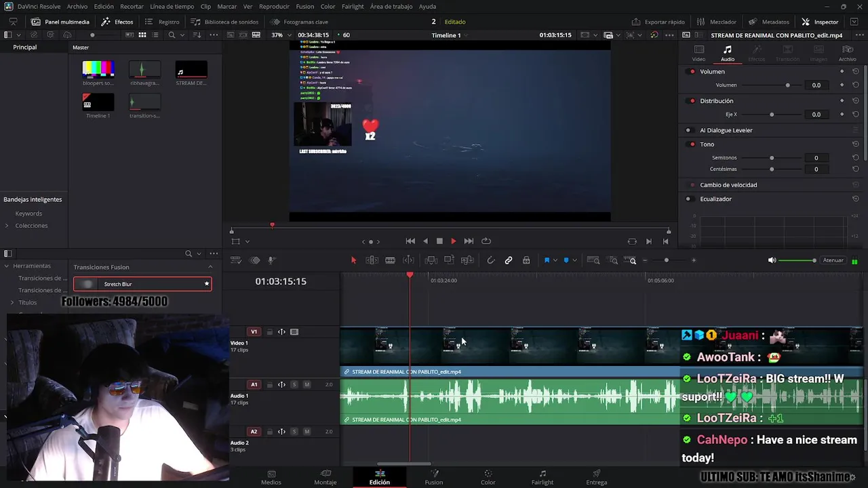Open the Biblioteca de sonidos panel
This screenshot has width=868, height=488.
(224, 22)
